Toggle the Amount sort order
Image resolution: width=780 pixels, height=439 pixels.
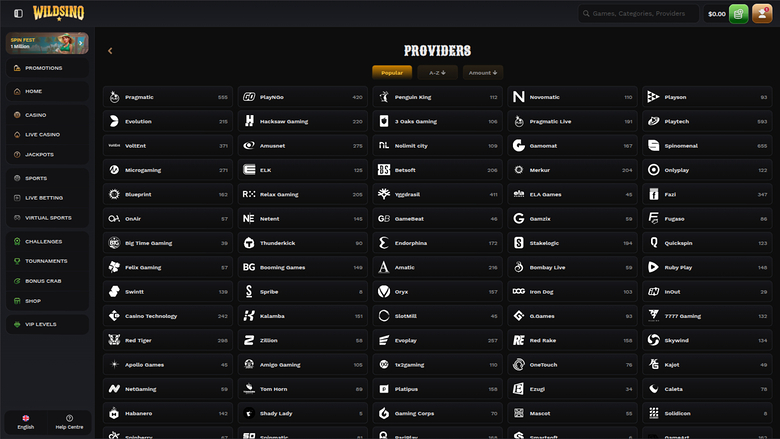(482, 72)
